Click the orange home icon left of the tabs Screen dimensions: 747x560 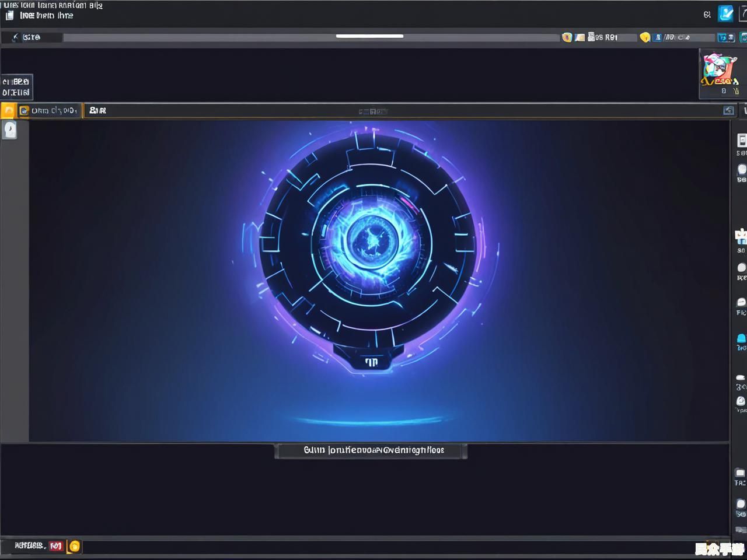pos(8,110)
